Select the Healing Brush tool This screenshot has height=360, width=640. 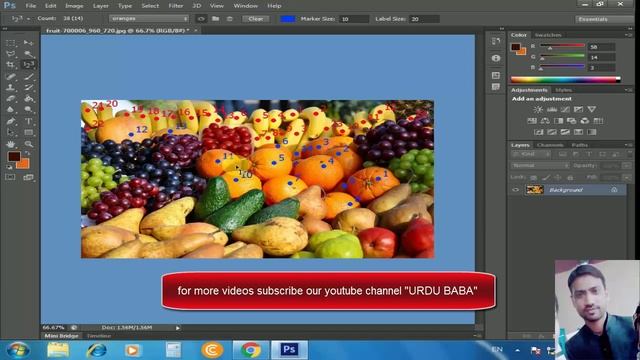coord(11,76)
